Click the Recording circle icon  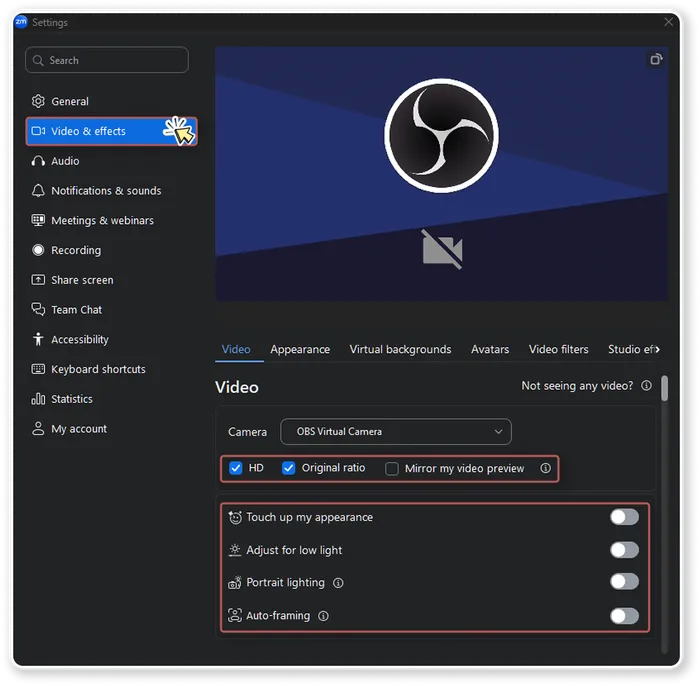click(38, 250)
